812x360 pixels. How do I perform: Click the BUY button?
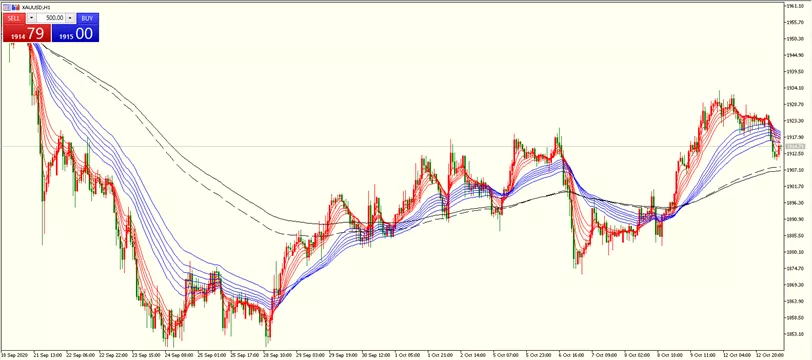[x=88, y=18]
